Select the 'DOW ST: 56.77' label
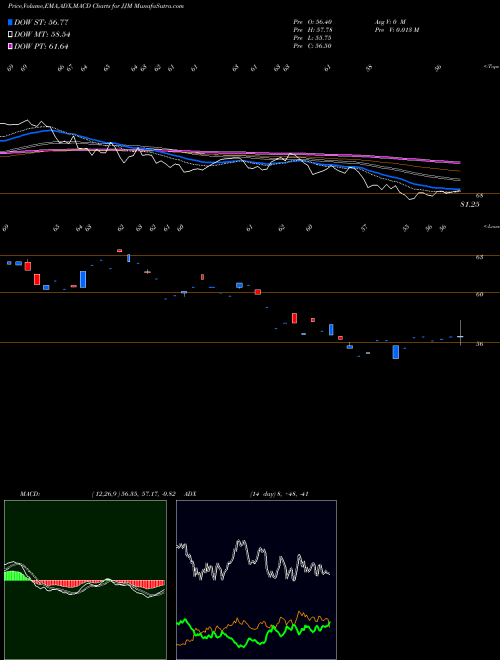The height and width of the screenshot is (660, 500). pos(41,22)
